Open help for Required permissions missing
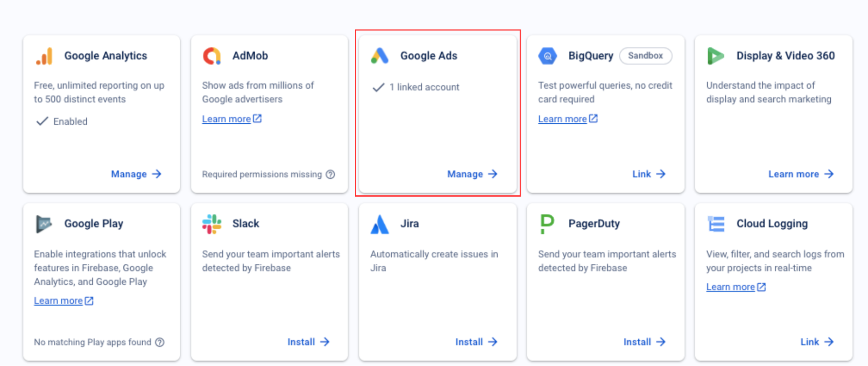Image resolution: width=868 pixels, height=366 pixels. click(x=330, y=175)
